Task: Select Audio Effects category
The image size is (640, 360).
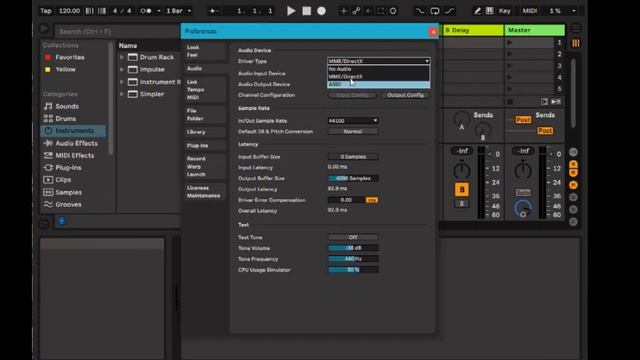Action: pyautogui.click(x=76, y=143)
